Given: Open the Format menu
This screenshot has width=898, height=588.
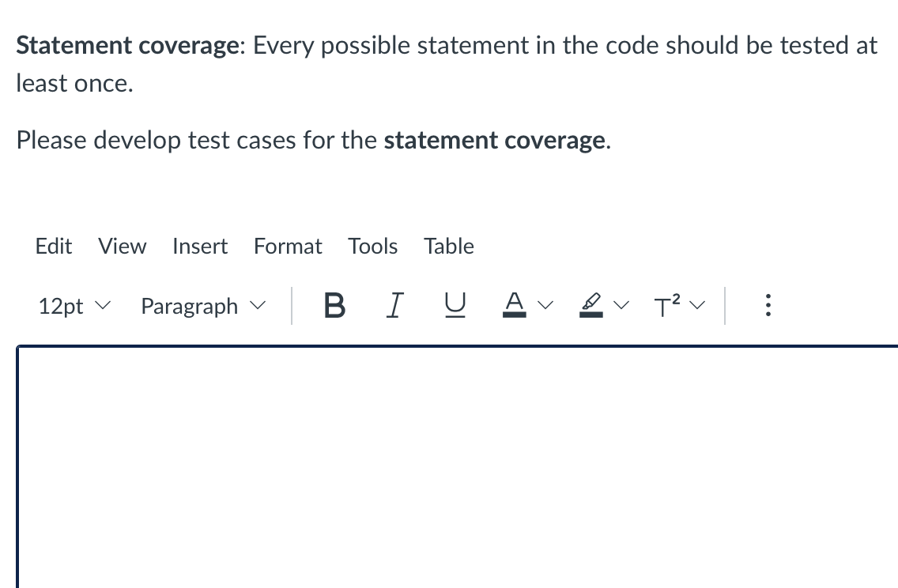Looking at the screenshot, I should [x=288, y=246].
